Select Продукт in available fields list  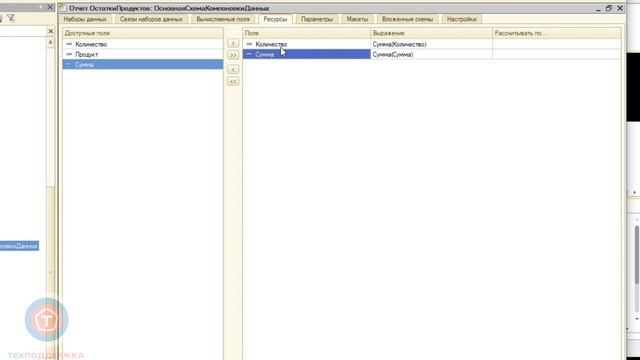[x=143, y=54]
